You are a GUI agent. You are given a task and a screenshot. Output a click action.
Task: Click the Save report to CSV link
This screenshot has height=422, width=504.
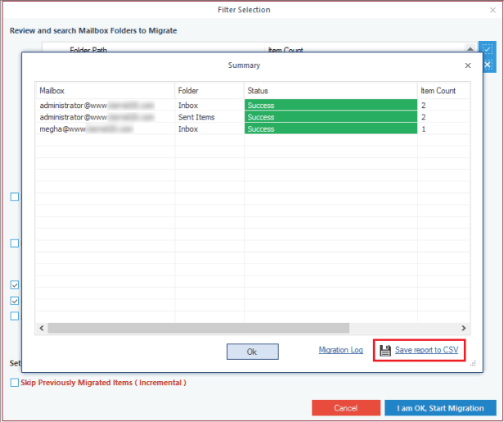(426, 350)
